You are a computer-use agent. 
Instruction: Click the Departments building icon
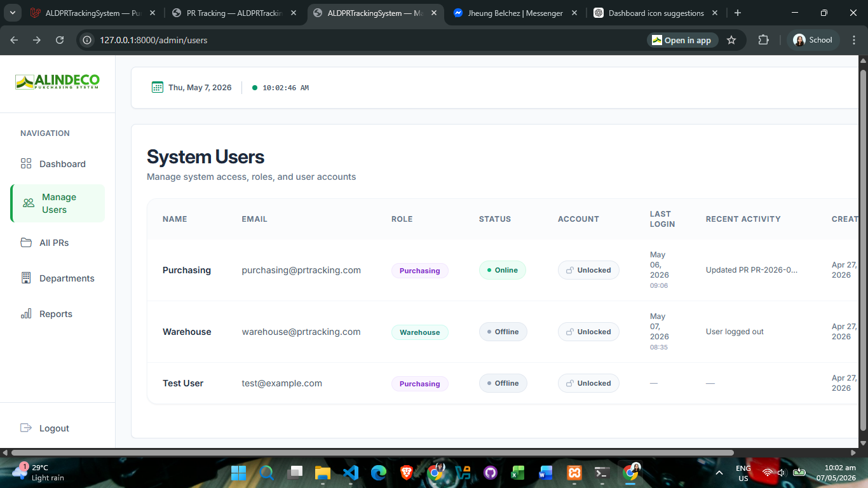coord(26,278)
